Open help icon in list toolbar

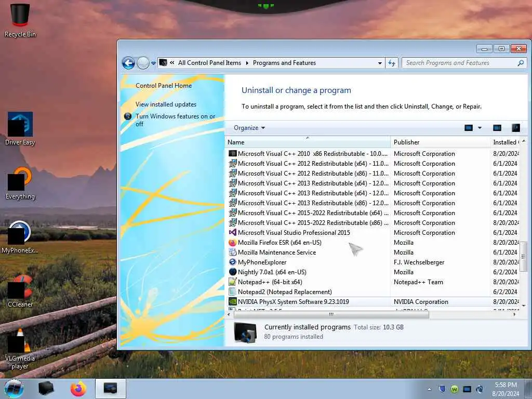tap(516, 128)
